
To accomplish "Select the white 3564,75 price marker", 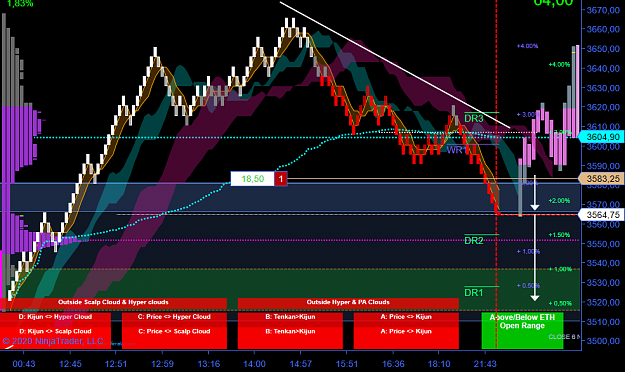I will (601, 215).
